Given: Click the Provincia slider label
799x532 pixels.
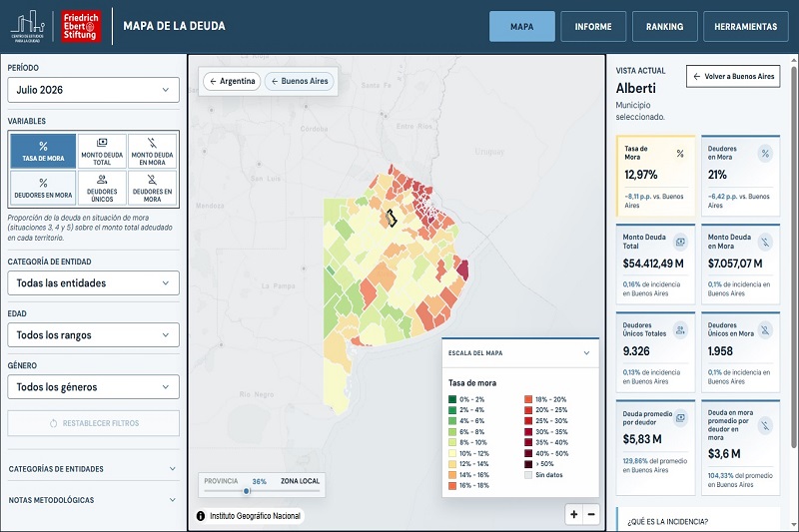Looking at the screenshot, I should tap(221, 481).
